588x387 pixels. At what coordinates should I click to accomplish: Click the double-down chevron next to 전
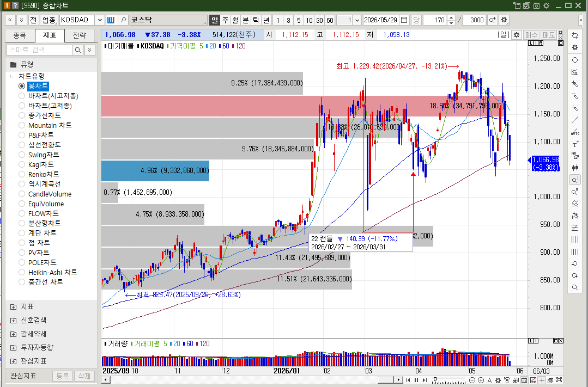coord(21,20)
